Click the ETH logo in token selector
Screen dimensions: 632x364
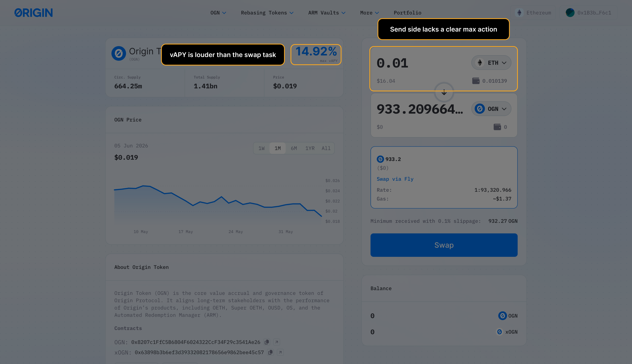(x=480, y=63)
